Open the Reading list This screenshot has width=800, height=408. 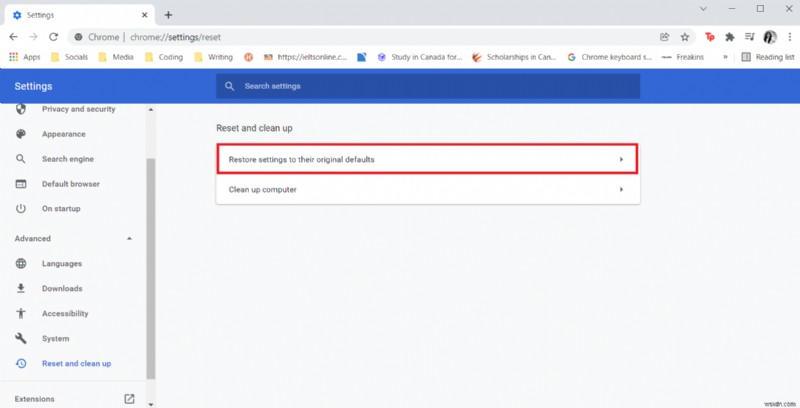(768, 57)
